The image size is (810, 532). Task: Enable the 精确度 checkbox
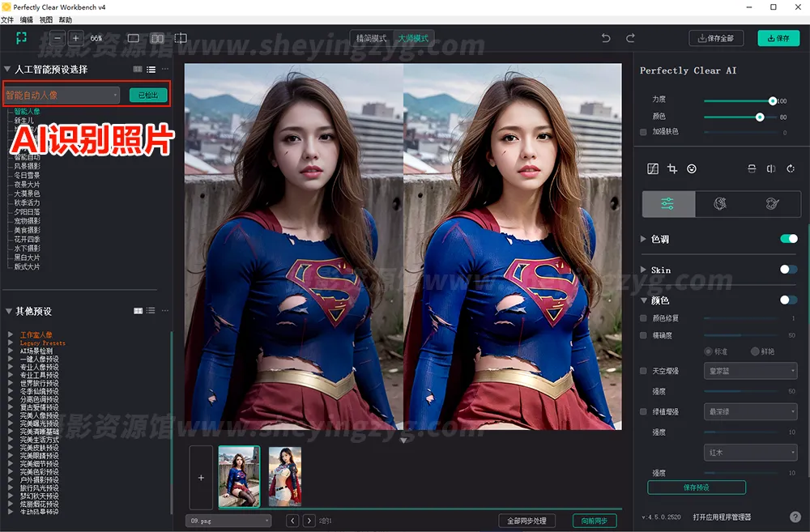click(x=644, y=335)
